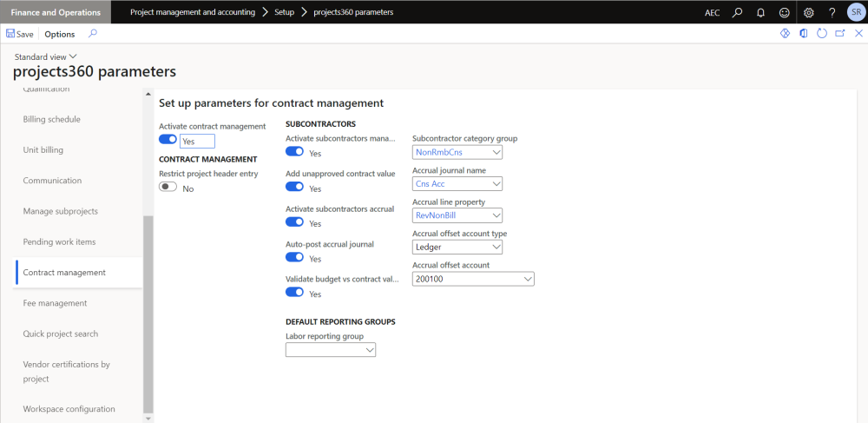Click the search icon in action pane
Viewport: 868px width, 423px height.
point(93,34)
